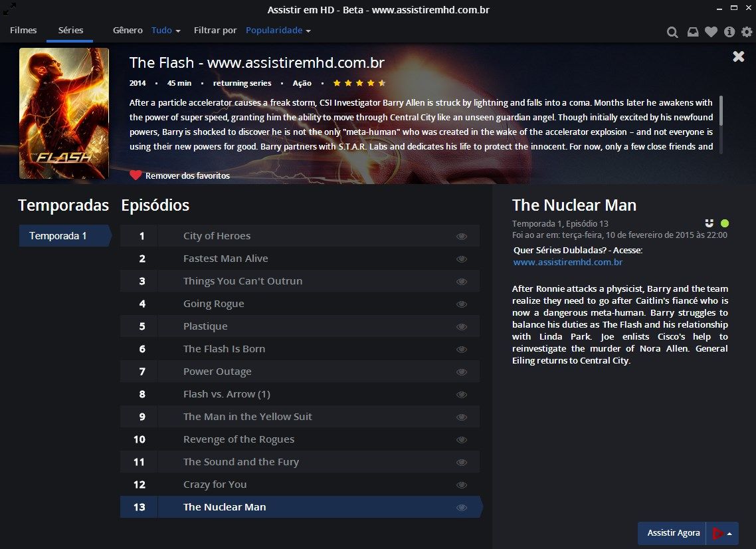The width and height of the screenshot is (756, 549).
Task: Toggle watched eye for Flash vs. Arrow (1)
Action: tap(462, 395)
